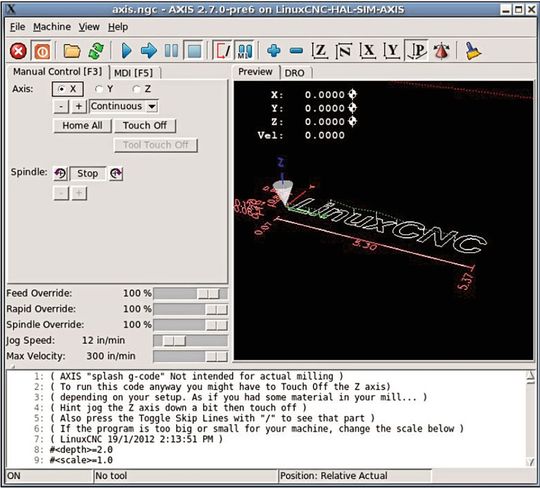Adjust the Spindle Override slider
The image size is (540, 488).
click(x=190, y=325)
